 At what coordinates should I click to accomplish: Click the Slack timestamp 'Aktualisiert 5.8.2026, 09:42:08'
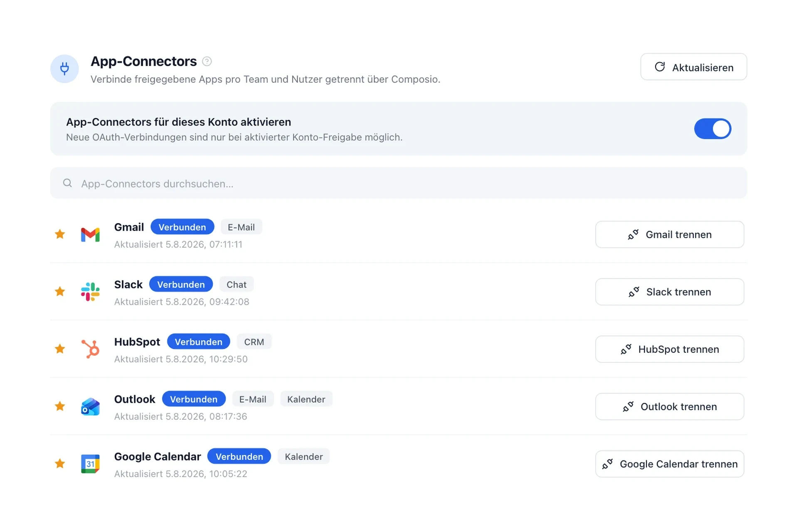click(182, 302)
